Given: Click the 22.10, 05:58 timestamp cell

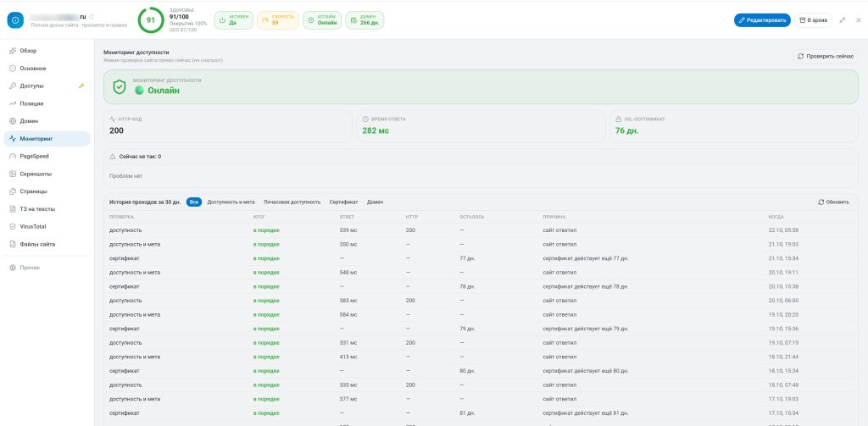Looking at the screenshot, I should [783, 230].
